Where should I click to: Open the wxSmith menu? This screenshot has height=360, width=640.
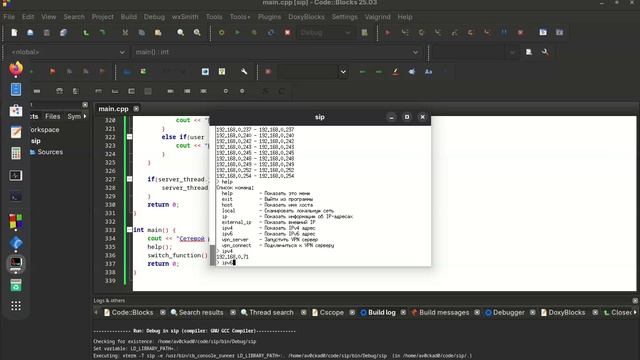click(x=185, y=17)
